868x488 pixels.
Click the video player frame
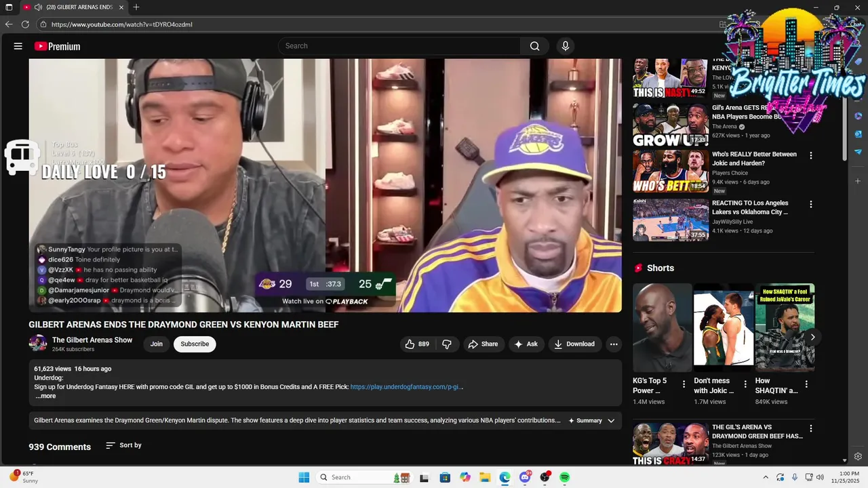pos(325,185)
